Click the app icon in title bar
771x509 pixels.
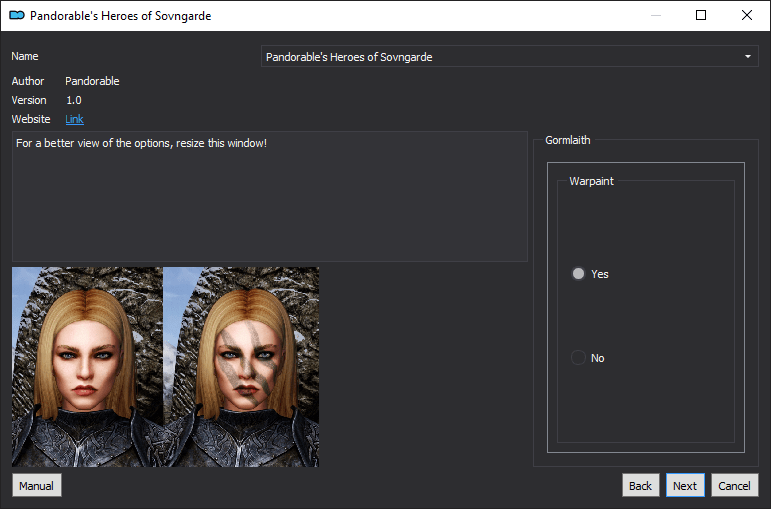[x=17, y=15]
